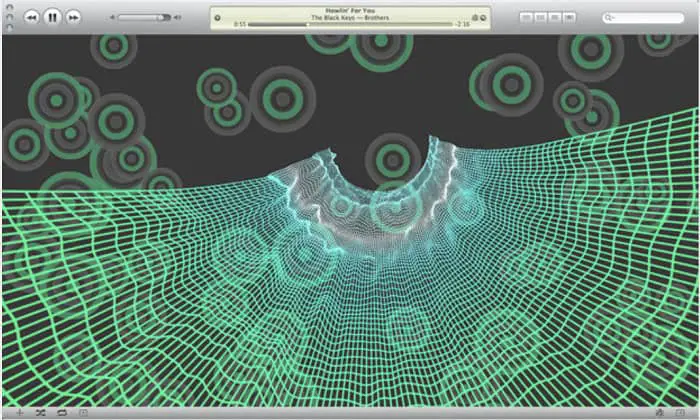Toggle shuffle playback
This screenshot has width=700, height=420.
41,413
